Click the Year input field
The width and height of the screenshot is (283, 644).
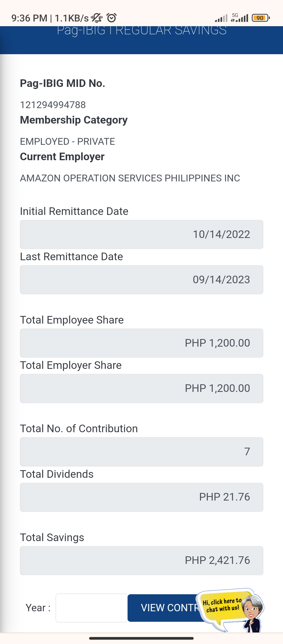point(91,608)
